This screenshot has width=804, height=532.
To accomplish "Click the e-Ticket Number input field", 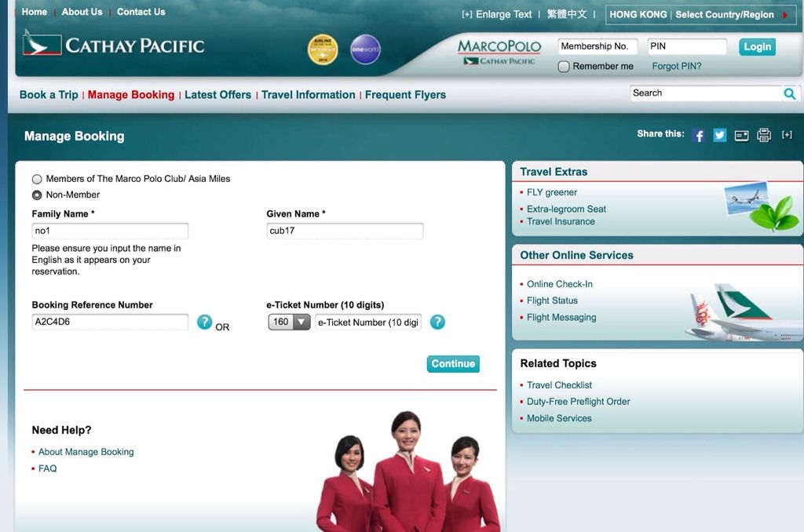I will (368, 322).
